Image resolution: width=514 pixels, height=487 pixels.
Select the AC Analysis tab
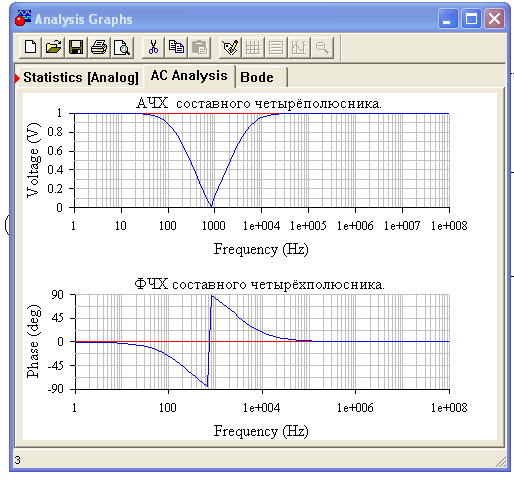[189, 76]
